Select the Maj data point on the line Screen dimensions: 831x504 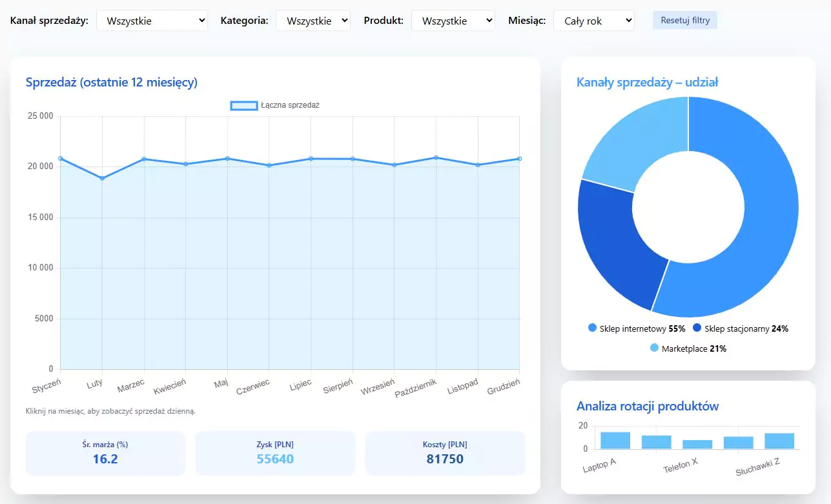[x=227, y=157]
